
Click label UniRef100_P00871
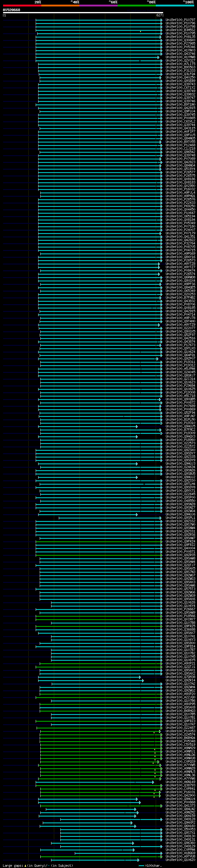click(180, 551)
